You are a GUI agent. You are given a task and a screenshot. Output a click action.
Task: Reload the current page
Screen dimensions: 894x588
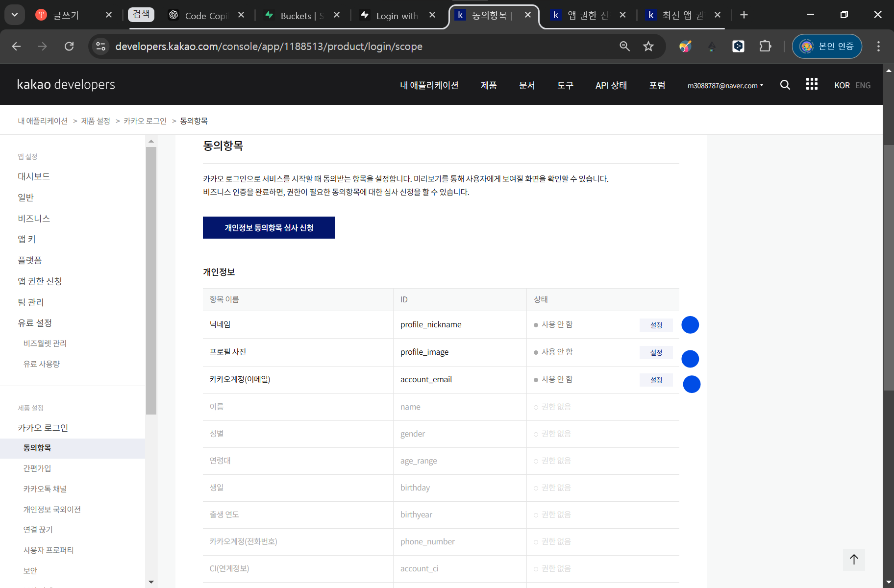click(x=69, y=46)
